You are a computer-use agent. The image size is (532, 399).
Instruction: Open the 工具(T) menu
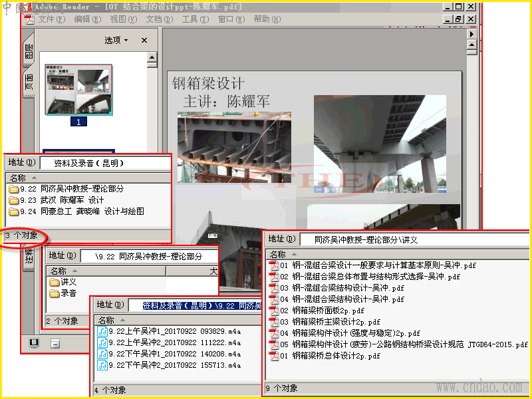coord(196,19)
